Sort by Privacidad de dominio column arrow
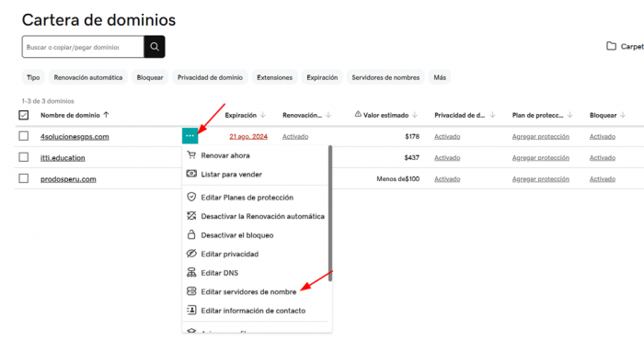Viewport: 644px width, 341px height. point(492,115)
